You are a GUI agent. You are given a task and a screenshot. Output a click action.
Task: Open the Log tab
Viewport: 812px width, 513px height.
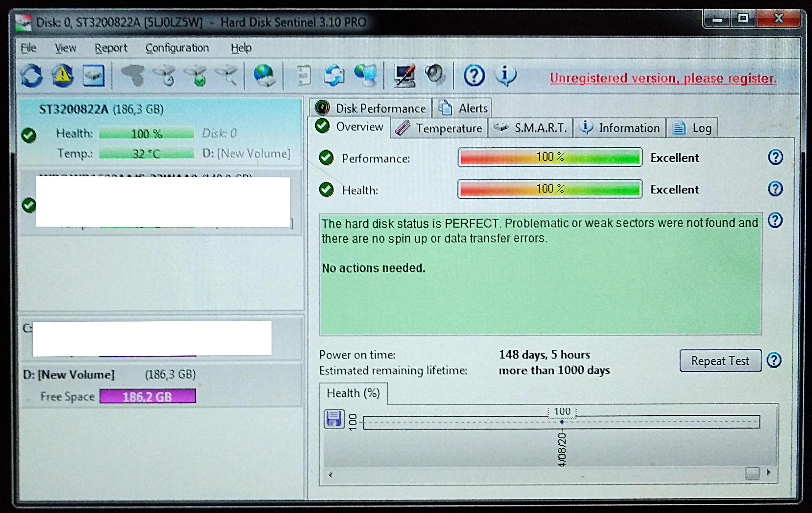click(692, 128)
